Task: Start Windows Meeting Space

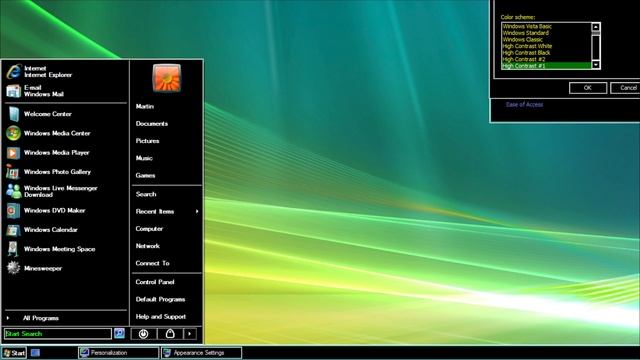Action: tap(65, 249)
